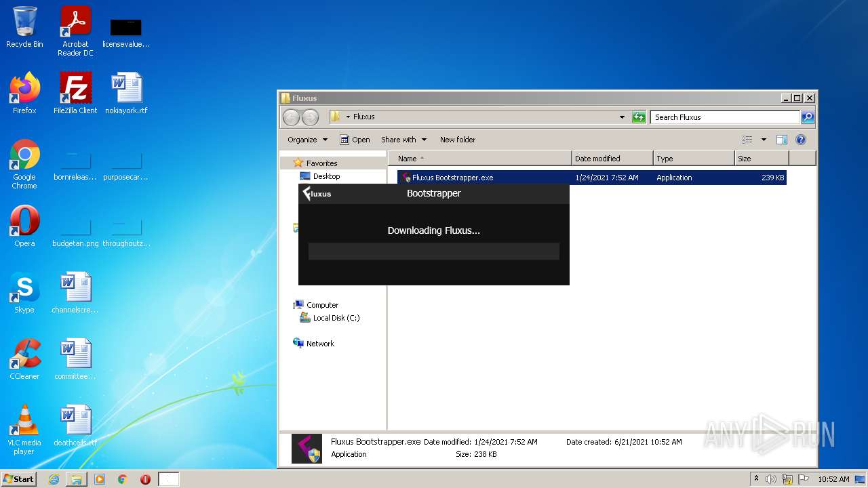Select deathcells.rtf document on desktop
Viewport: 868px width, 488px height.
click(75, 426)
